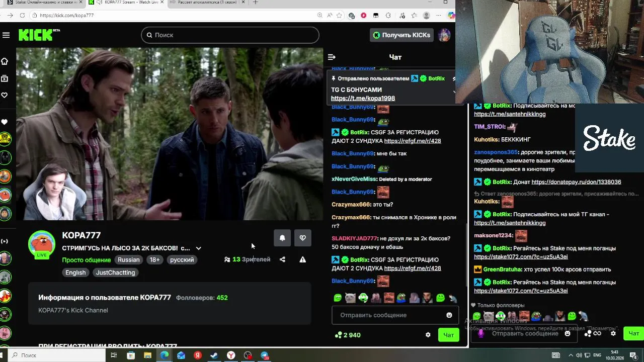
Task: Focus the Отправить сообщение field in Kick chat
Action: tap(387, 315)
